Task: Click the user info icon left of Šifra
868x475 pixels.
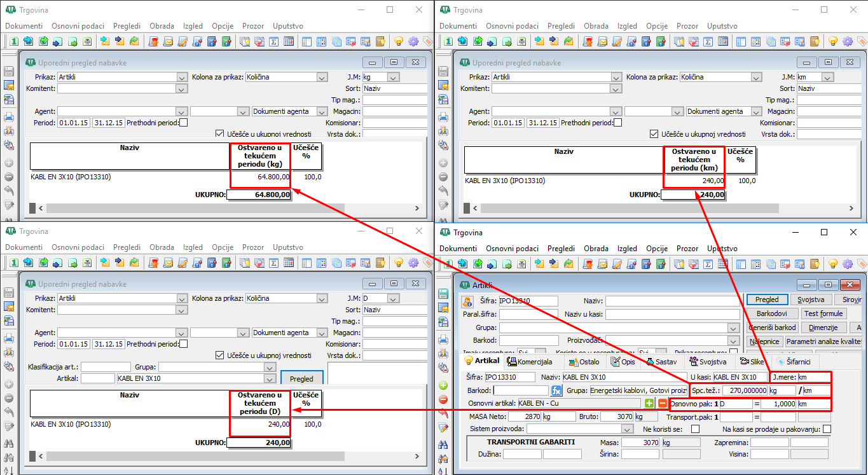Action: click(x=467, y=301)
